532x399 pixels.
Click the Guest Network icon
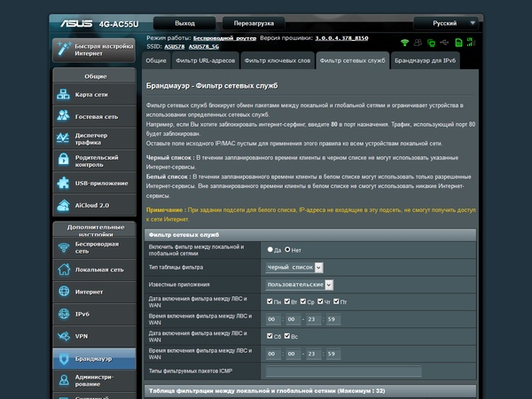tap(64, 115)
